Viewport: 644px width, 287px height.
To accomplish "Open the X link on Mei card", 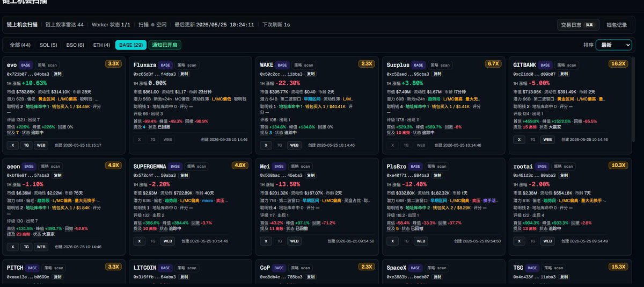I will pyautogui.click(x=266, y=241).
